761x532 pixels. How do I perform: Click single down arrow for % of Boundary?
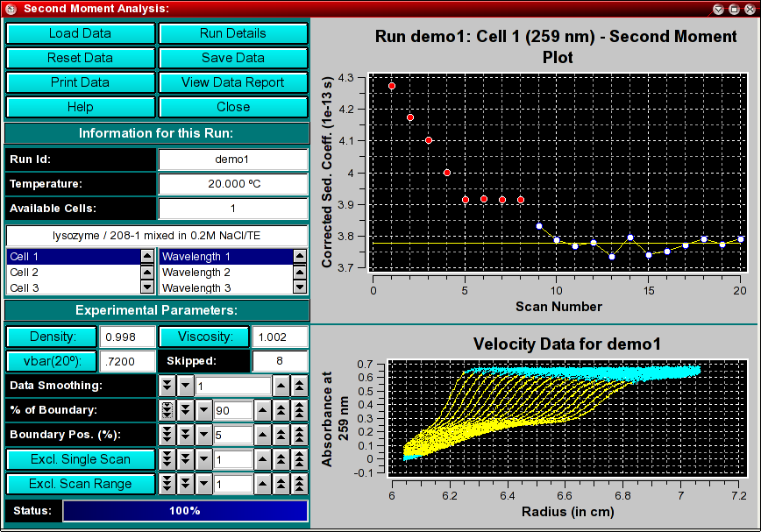point(203,410)
